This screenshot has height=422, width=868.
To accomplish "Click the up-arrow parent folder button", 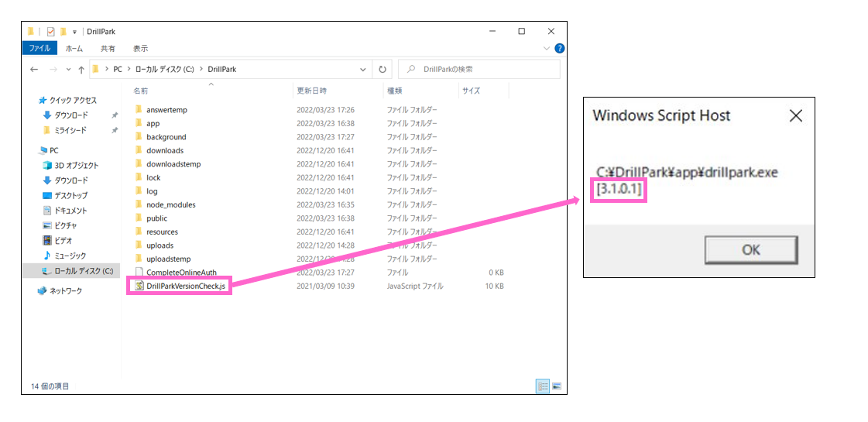I will pyautogui.click(x=81, y=69).
